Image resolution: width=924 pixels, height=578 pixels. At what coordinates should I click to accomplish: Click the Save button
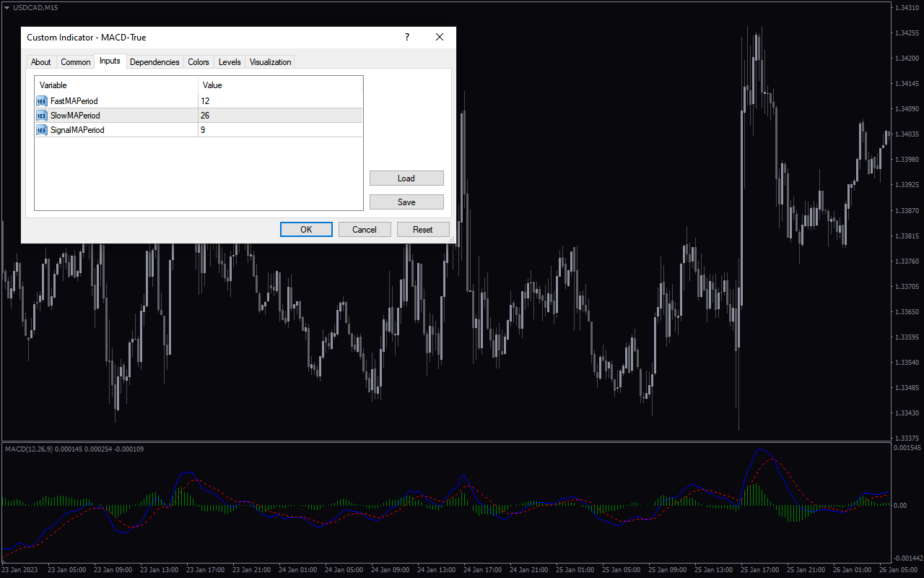406,202
